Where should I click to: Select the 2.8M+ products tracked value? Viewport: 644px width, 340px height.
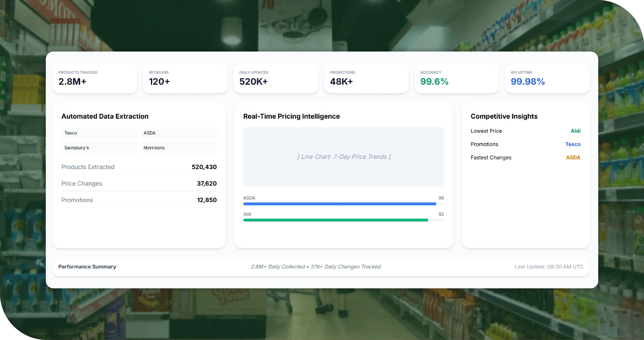click(x=72, y=82)
